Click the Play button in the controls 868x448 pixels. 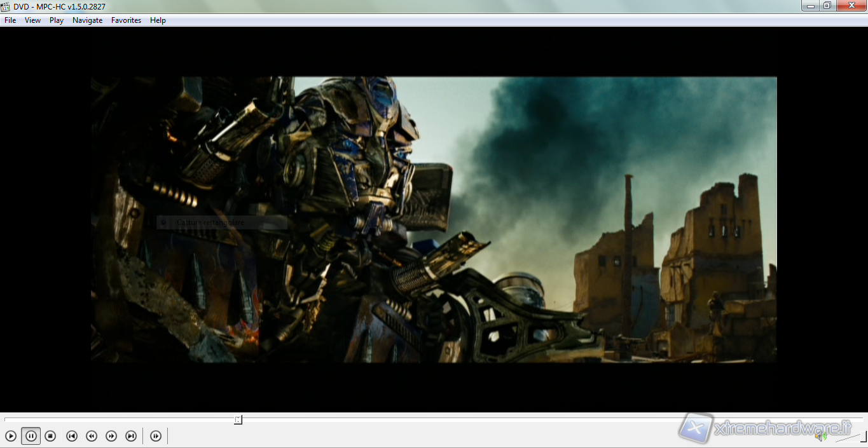click(x=11, y=436)
